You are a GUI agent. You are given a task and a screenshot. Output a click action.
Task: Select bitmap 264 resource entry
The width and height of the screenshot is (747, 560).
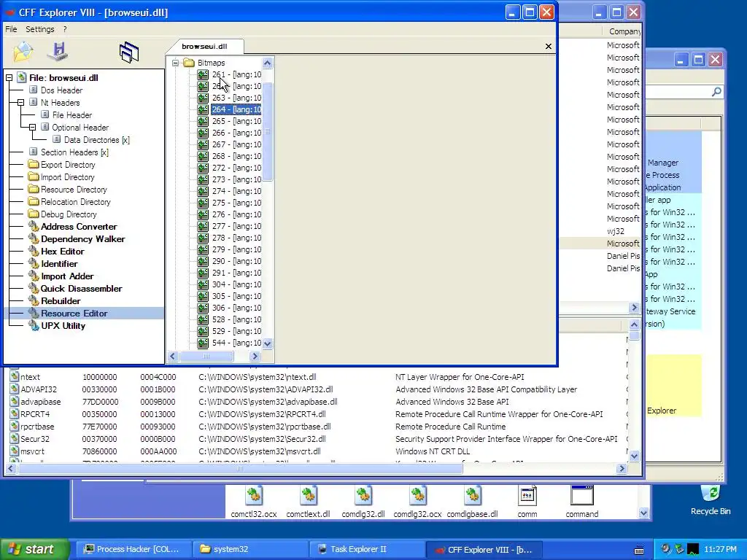coord(236,109)
